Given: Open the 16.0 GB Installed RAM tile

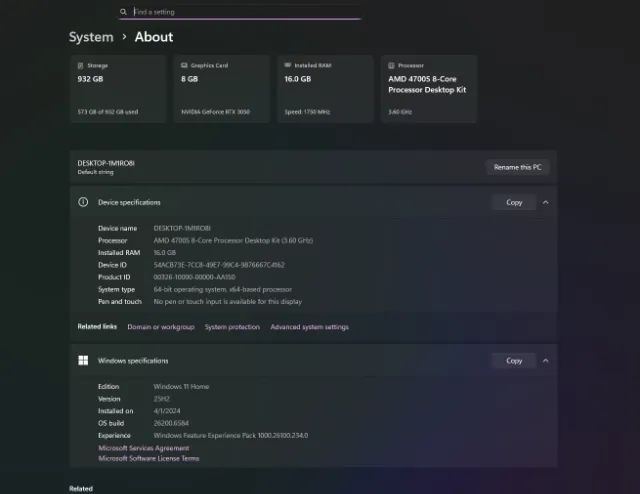Looking at the screenshot, I should [x=325, y=89].
